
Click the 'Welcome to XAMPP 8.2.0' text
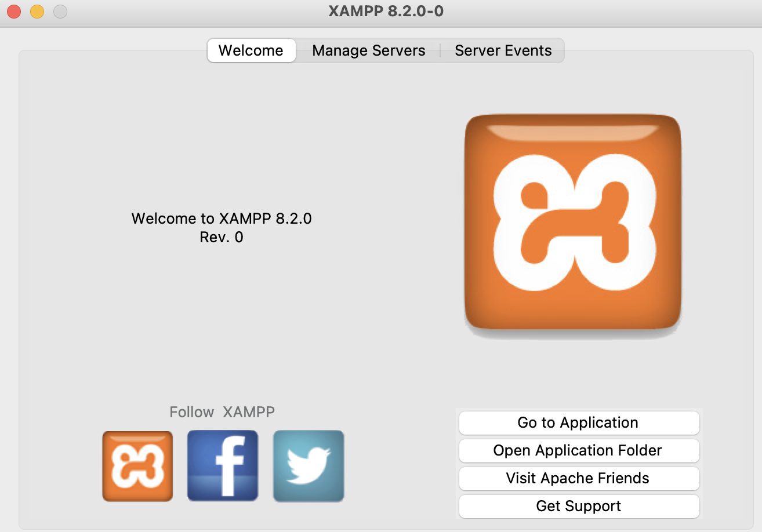coord(222,218)
